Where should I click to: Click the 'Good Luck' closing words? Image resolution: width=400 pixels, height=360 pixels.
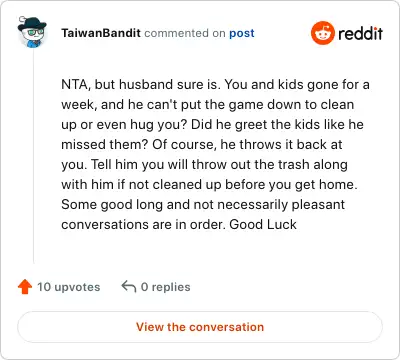[x=263, y=224]
